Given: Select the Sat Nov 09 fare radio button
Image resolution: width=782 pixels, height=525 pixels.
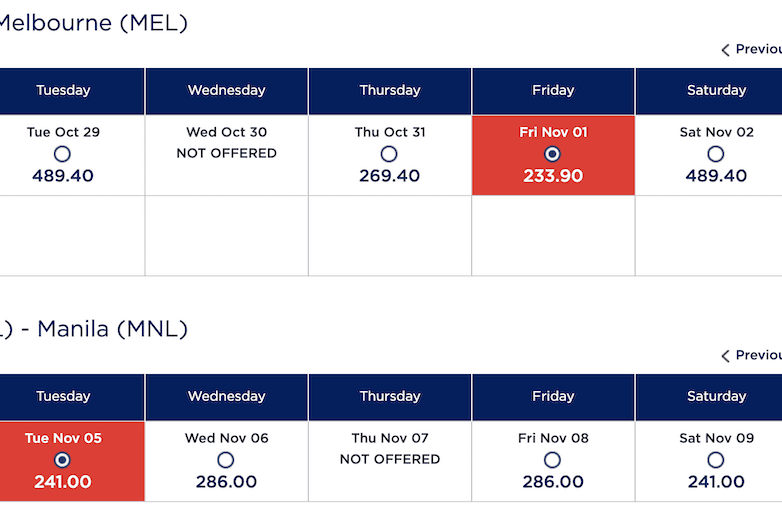Looking at the screenshot, I should point(716,460).
